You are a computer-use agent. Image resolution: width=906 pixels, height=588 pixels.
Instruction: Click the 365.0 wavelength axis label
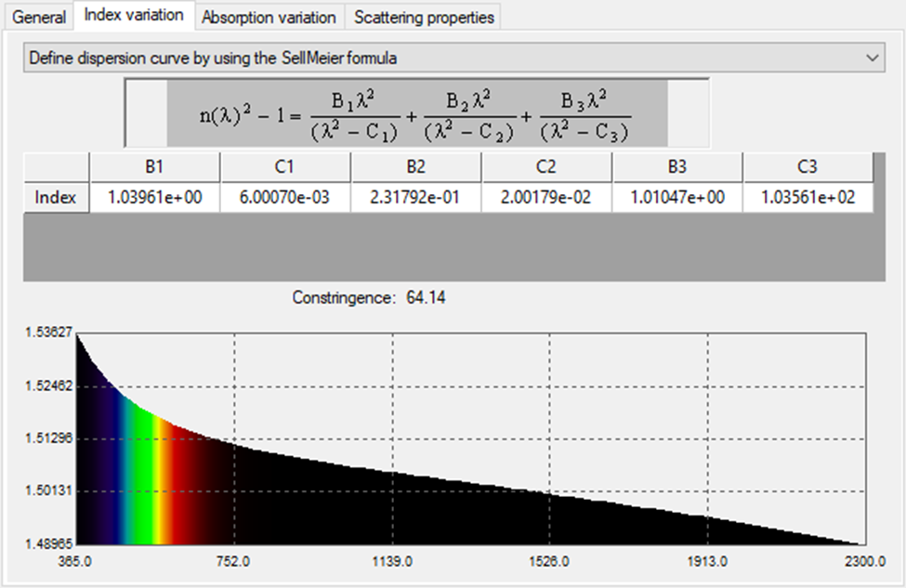(x=74, y=561)
